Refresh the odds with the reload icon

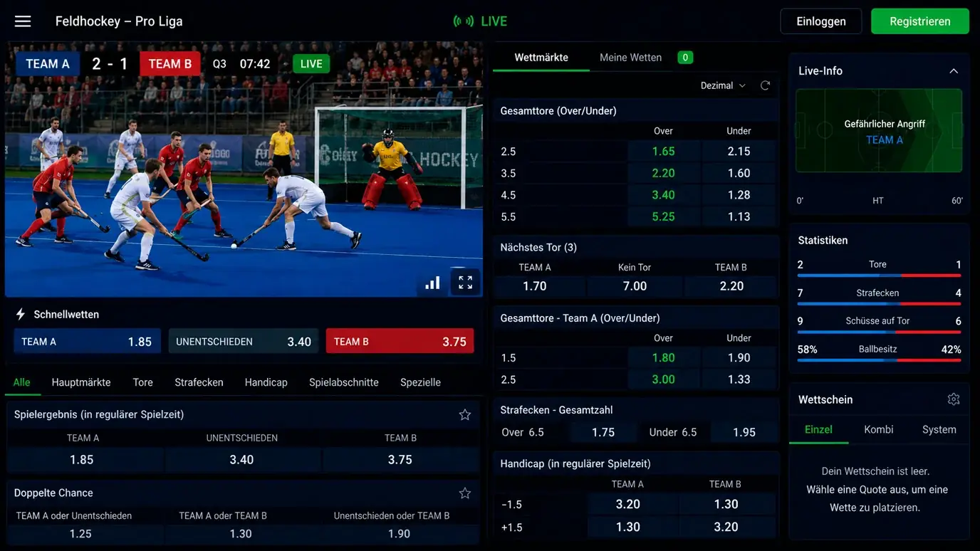[765, 85]
